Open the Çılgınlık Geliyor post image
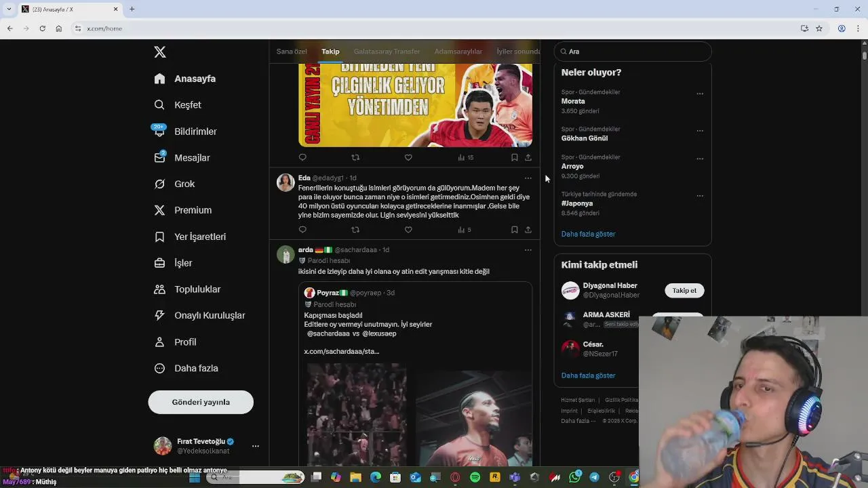This screenshot has width=868, height=488. (415, 105)
